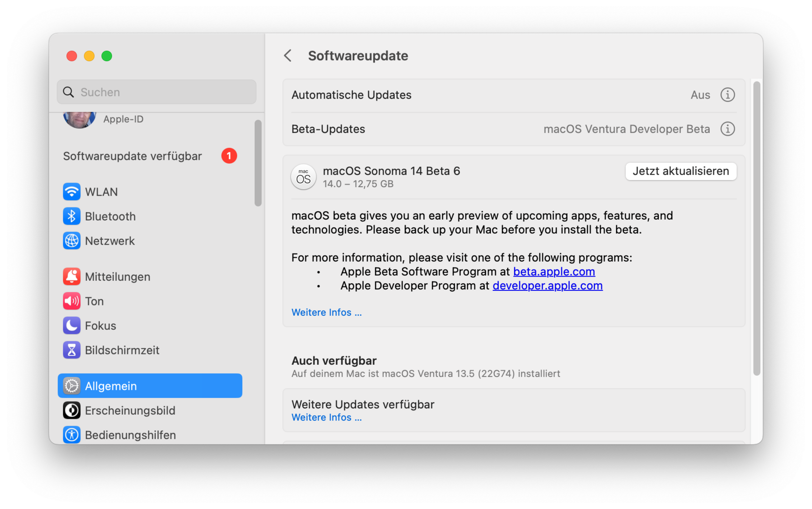Open the WLAN settings icon

(x=72, y=192)
